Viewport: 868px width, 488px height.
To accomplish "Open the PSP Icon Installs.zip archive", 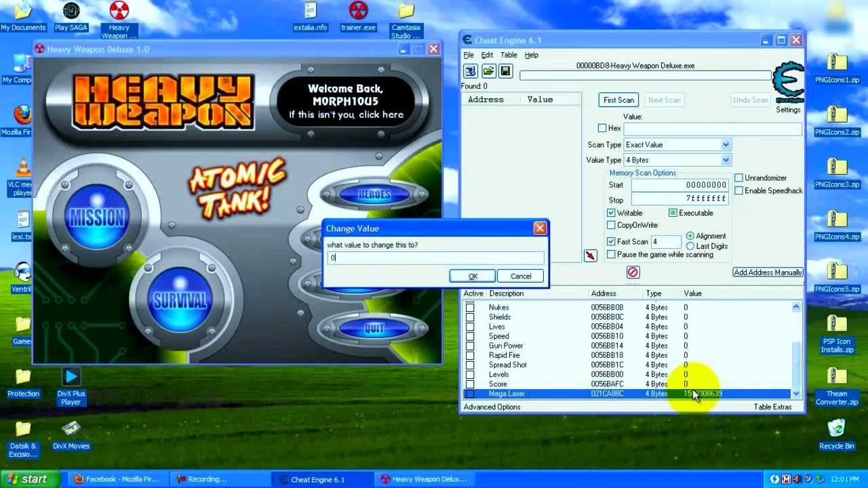I will tap(837, 334).
